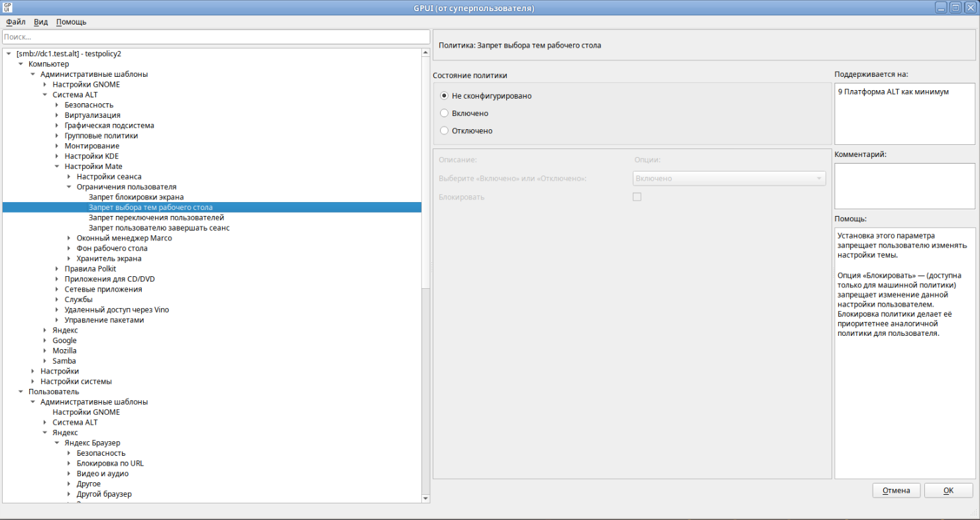This screenshot has width=980, height=520.
Task: Select Настройки GNOME under Пользователь
Action: click(86, 412)
